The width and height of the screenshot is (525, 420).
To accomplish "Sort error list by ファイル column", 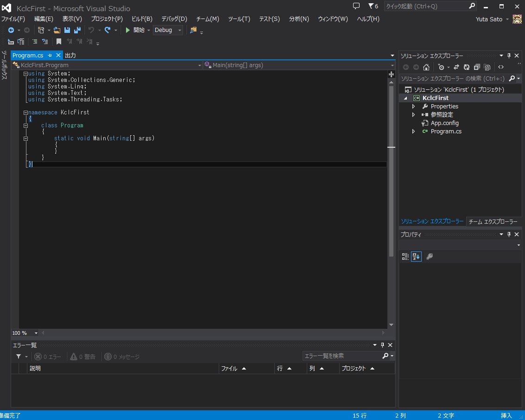I will (x=247, y=369).
